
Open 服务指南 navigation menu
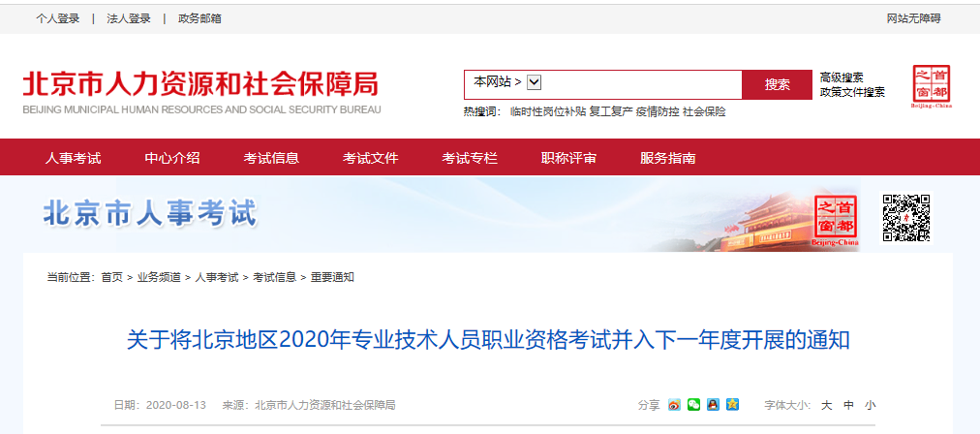coord(667,158)
